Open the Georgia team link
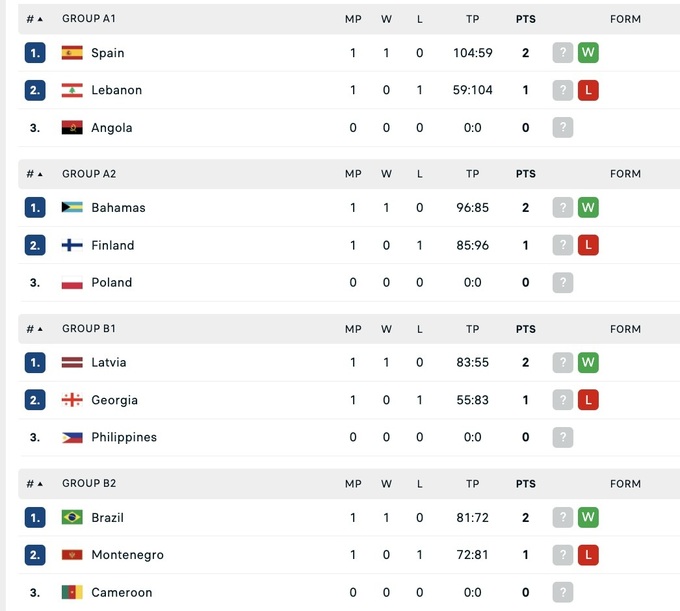 pos(114,400)
